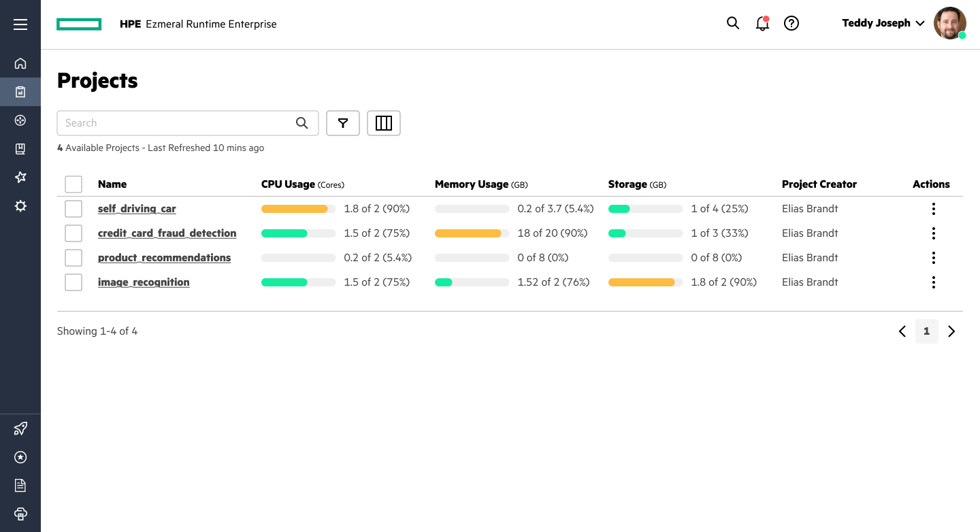The height and width of the screenshot is (532, 980).
Task: Check the self_driving_car row checkbox
Action: pyautogui.click(x=73, y=209)
